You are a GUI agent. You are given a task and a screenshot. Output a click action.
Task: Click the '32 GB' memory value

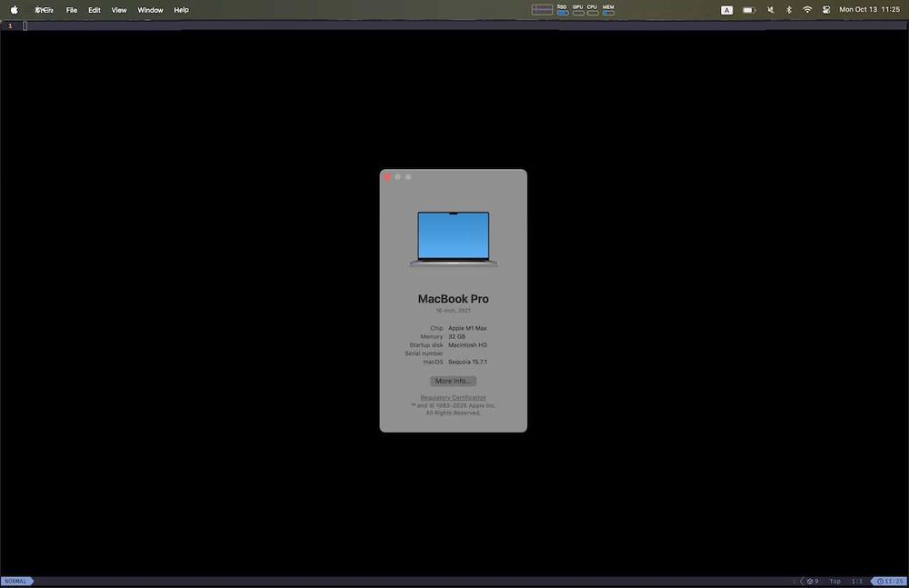(x=456, y=336)
